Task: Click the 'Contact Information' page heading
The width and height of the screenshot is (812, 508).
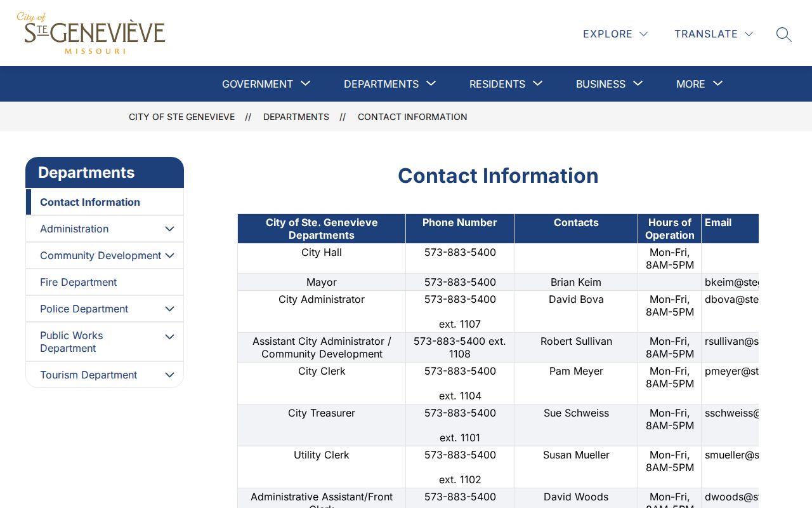Action: [498, 176]
